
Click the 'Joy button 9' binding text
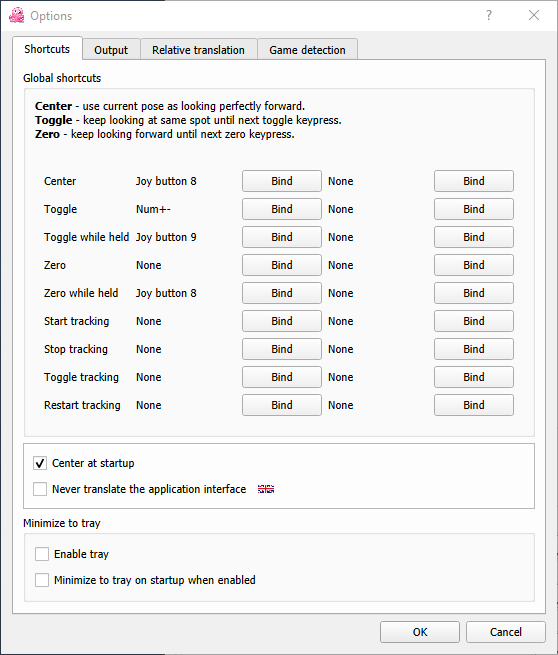[166, 237]
